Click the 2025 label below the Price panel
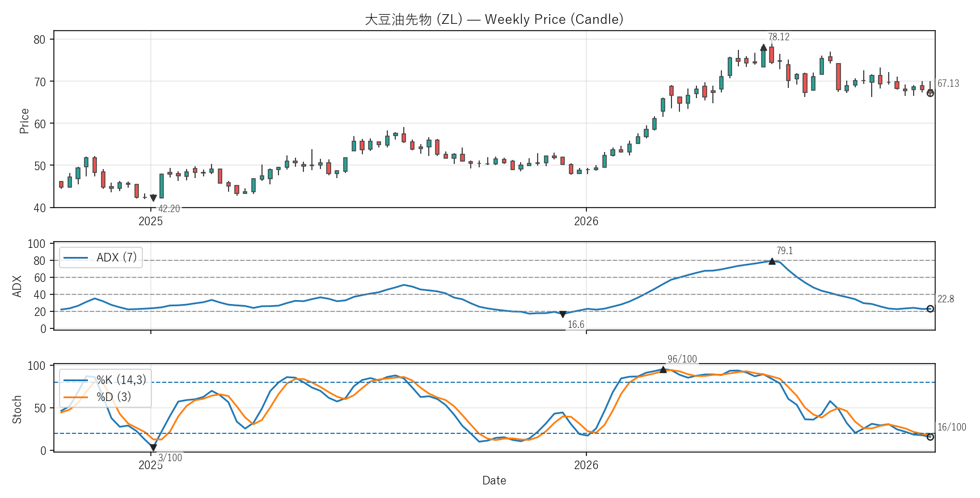Screen dimensions: 980x498 click(x=150, y=221)
